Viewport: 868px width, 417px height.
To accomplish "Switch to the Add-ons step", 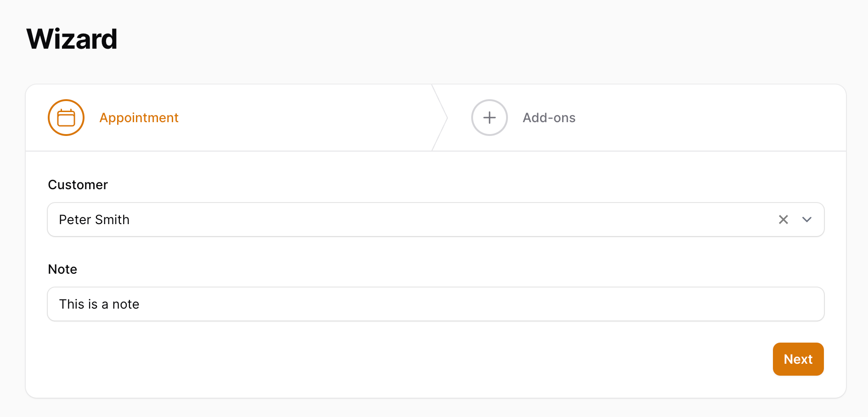I will [x=549, y=118].
